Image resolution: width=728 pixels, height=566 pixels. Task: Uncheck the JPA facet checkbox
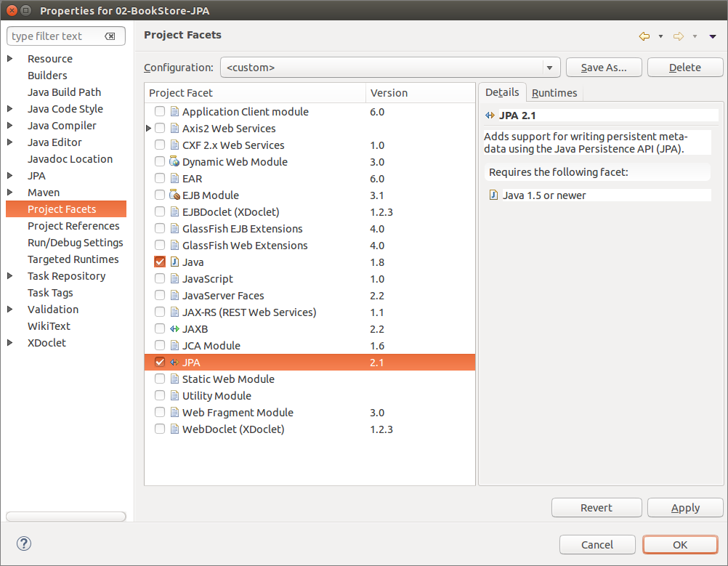coord(160,362)
